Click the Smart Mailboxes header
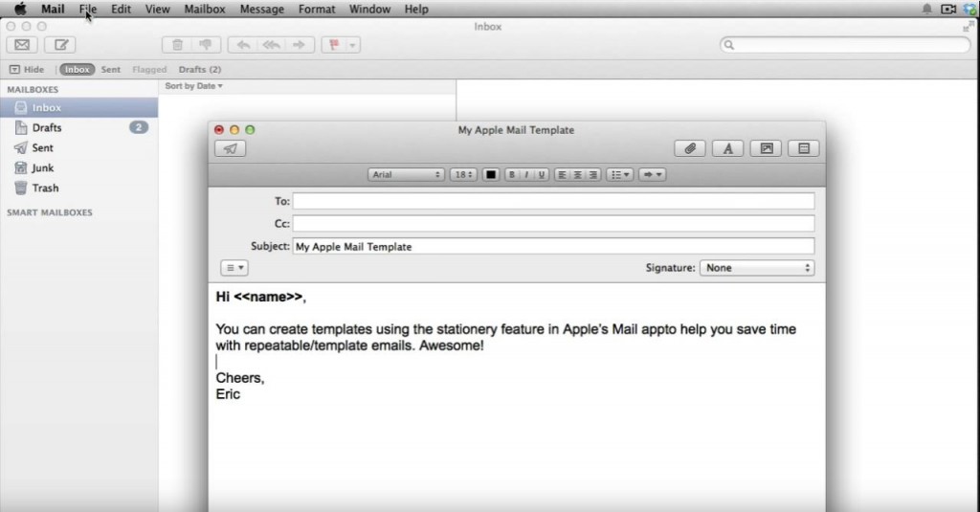 50,212
